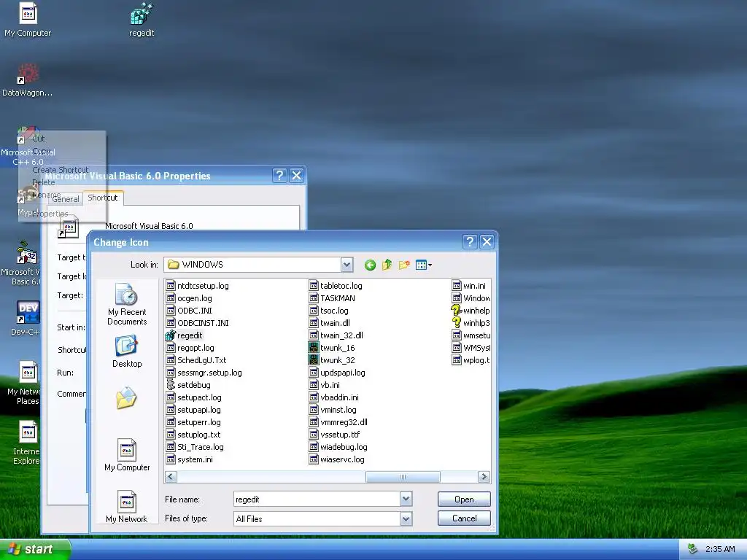The height and width of the screenshot is (560, 747).
Task: Expand the Files of type dropdown
Action: point(406,518)
